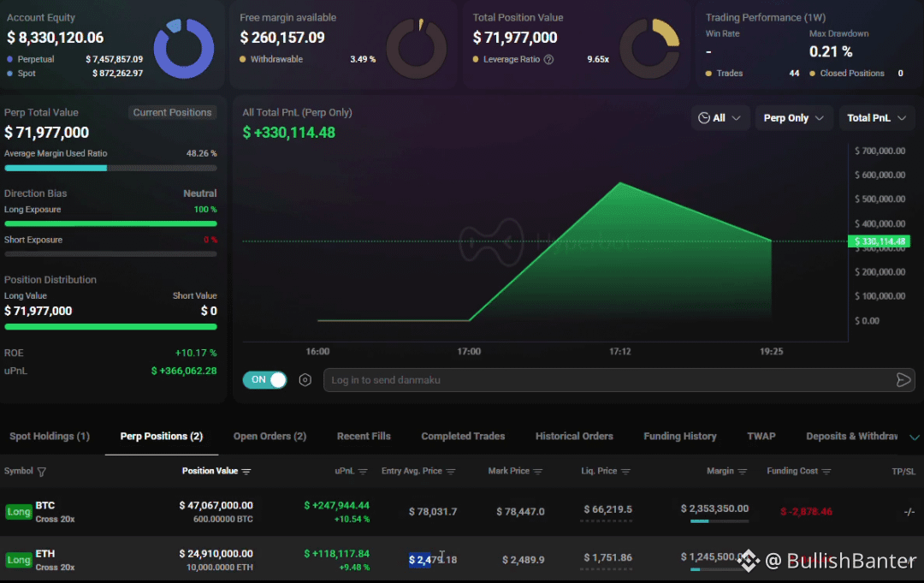Click the Leverage Ratio help question icon

point(548,60)
